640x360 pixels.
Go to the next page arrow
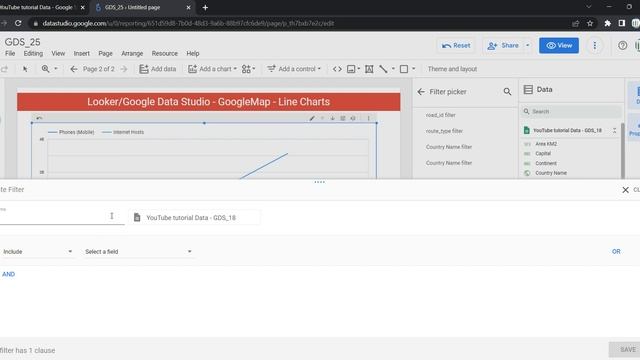(x=124, y=69)
